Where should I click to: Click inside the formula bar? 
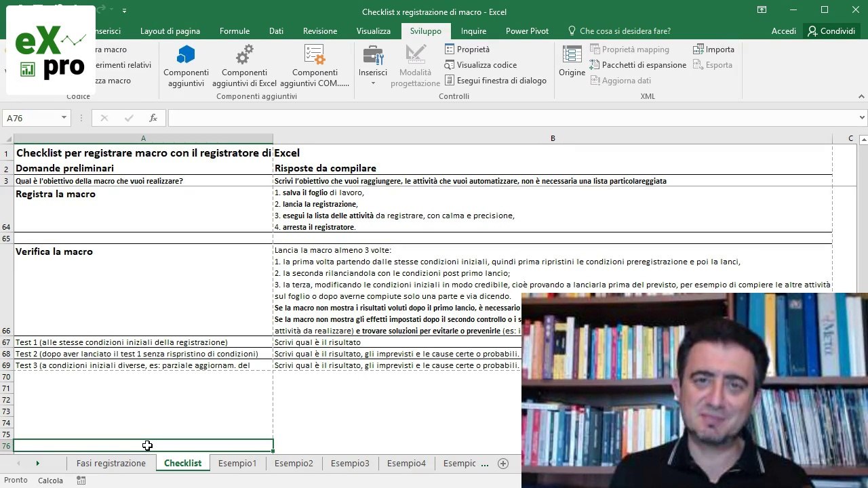click(512, 118)
